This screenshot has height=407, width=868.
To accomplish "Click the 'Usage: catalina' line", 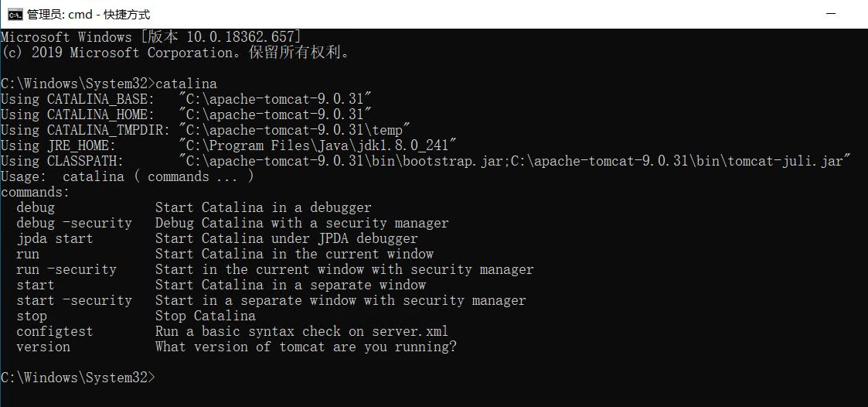I will pyautogui.click(x=128, y=177).
